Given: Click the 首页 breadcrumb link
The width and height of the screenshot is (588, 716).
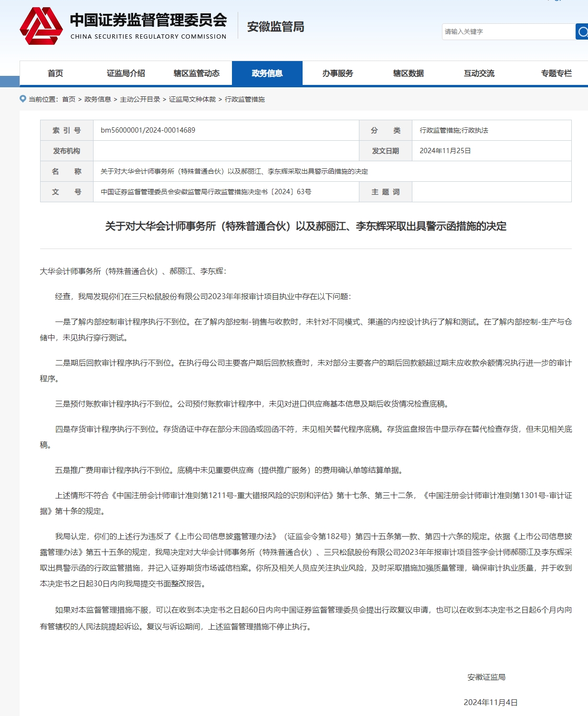Looking at the screenshot, I should (x=69, y=99).
